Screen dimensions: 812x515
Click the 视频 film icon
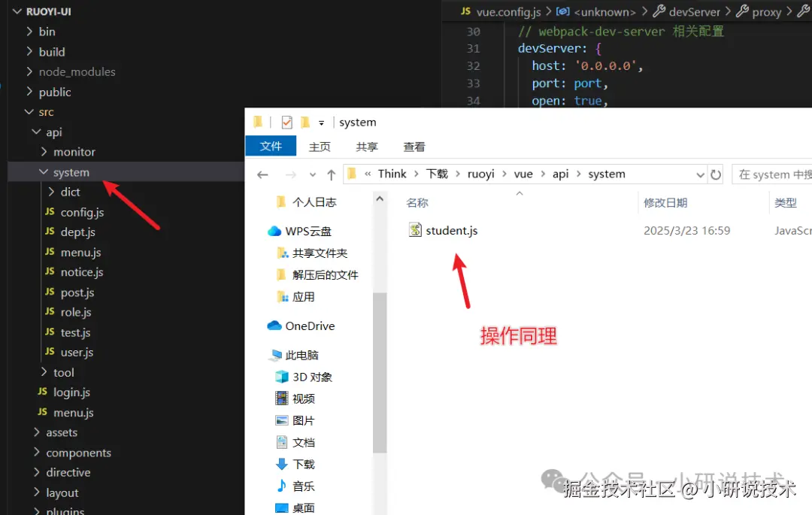click(x=281, y=398)
